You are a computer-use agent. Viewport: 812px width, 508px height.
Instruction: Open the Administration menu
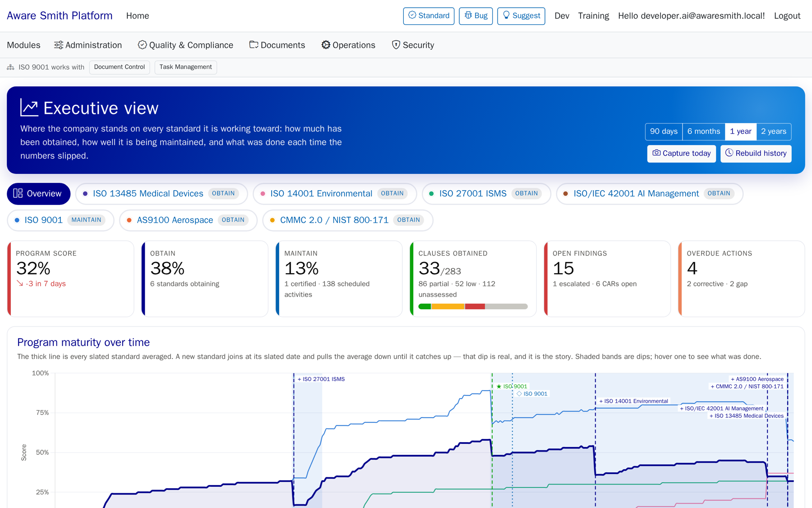click(88, 45)
